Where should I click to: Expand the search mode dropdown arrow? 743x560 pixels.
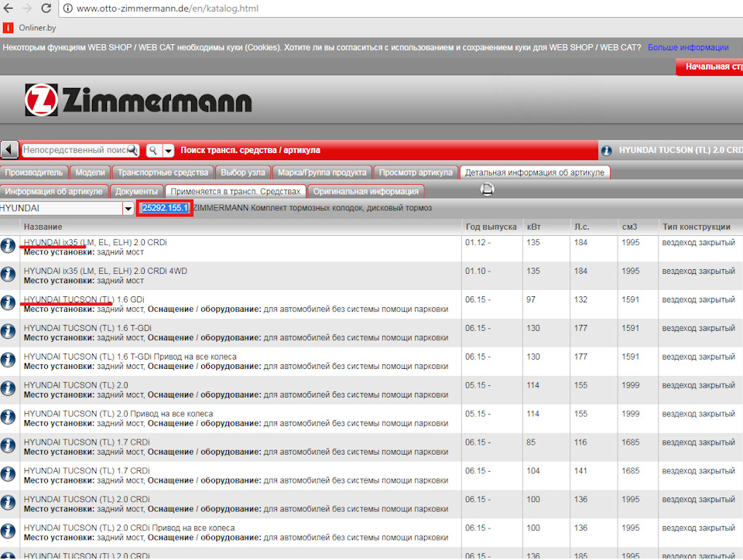(x=169, y=151)
